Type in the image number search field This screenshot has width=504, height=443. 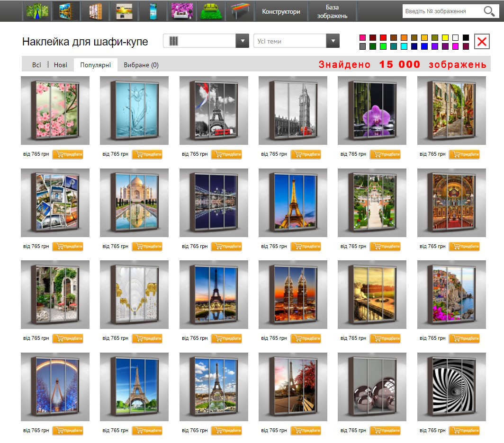pyautogui.click(x=441, y=11)
